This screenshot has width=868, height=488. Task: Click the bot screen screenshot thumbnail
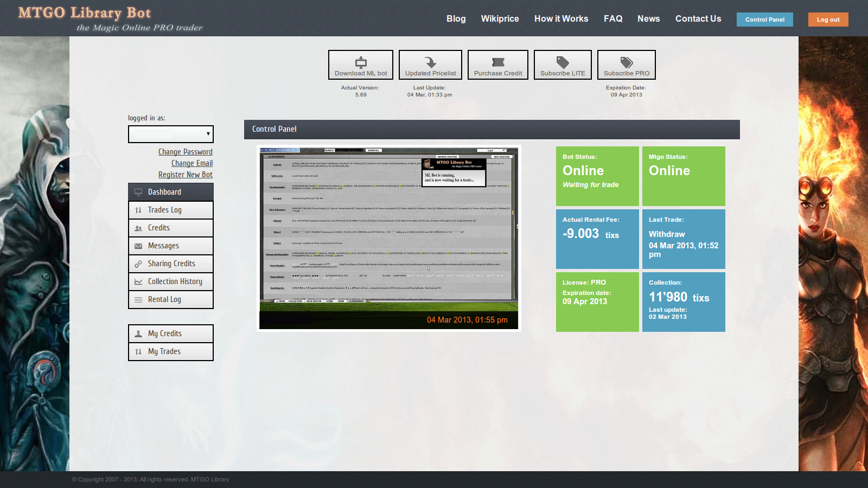[389, 238]
